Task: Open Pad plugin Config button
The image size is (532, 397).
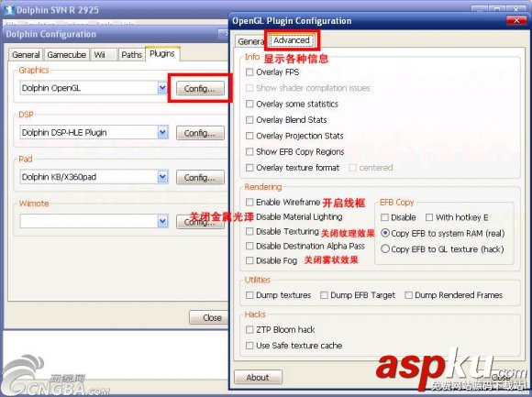Action: tap(200, 177)
